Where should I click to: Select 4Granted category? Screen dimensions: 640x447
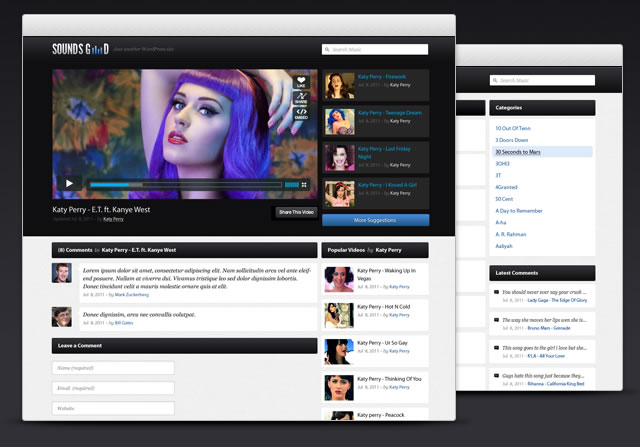click(507, 187)
